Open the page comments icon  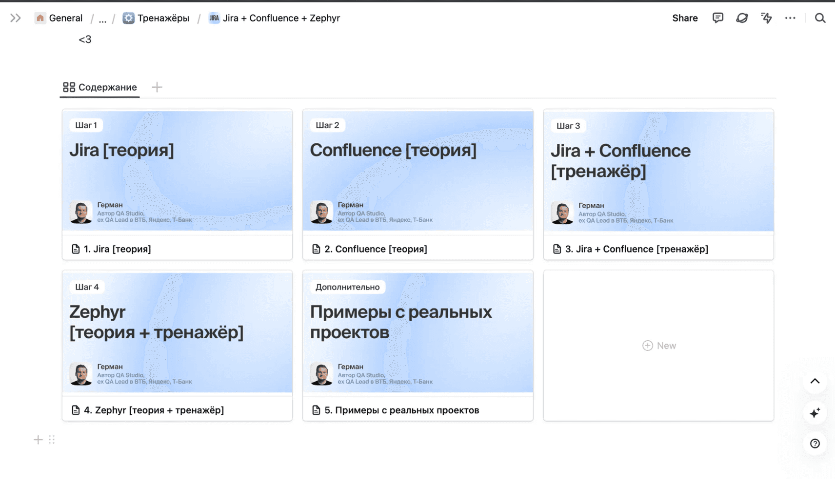(x=717, y=18)
